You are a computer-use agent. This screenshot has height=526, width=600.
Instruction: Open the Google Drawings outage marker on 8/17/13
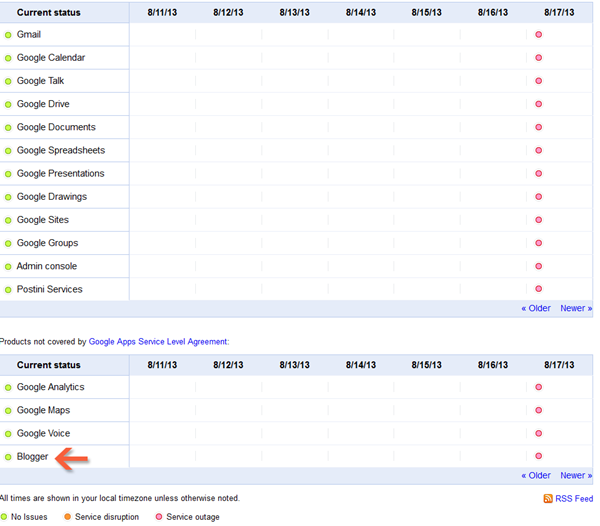[x=538, y=197]
